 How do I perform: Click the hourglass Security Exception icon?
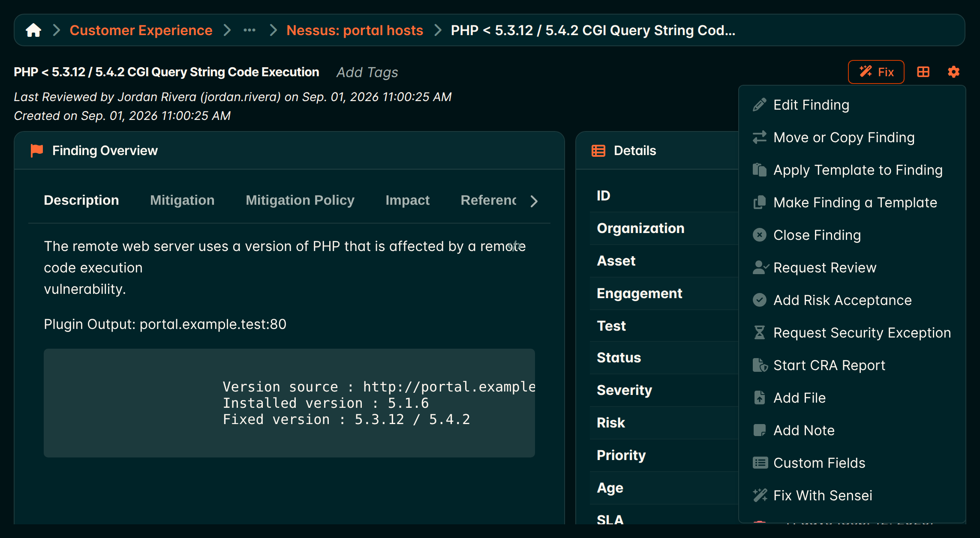click(x=760, y=333)
